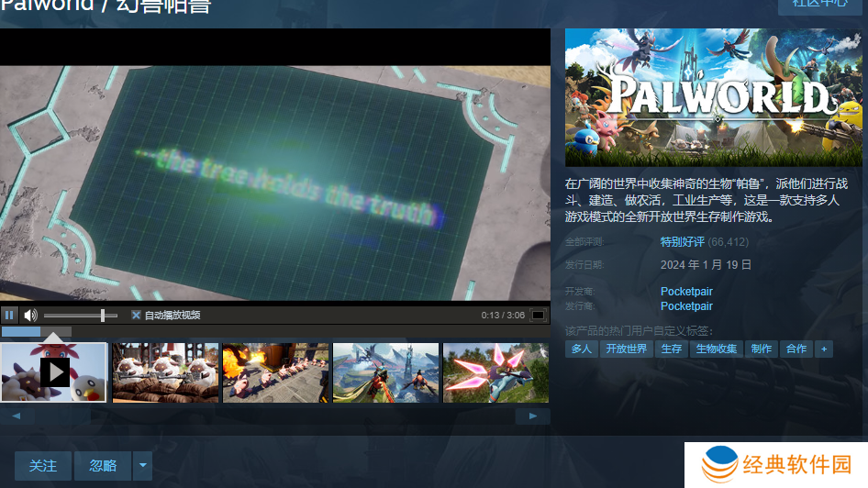
Task: Select the 生物收集 tag
Action: point(716,349)
